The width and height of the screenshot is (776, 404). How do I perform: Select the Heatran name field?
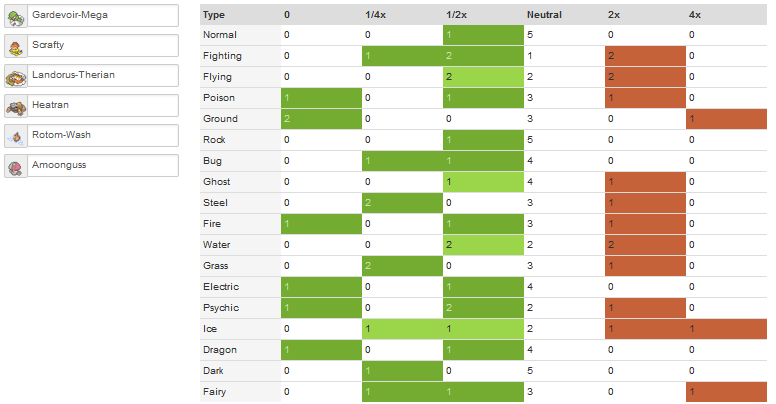(x=102, y=105)
